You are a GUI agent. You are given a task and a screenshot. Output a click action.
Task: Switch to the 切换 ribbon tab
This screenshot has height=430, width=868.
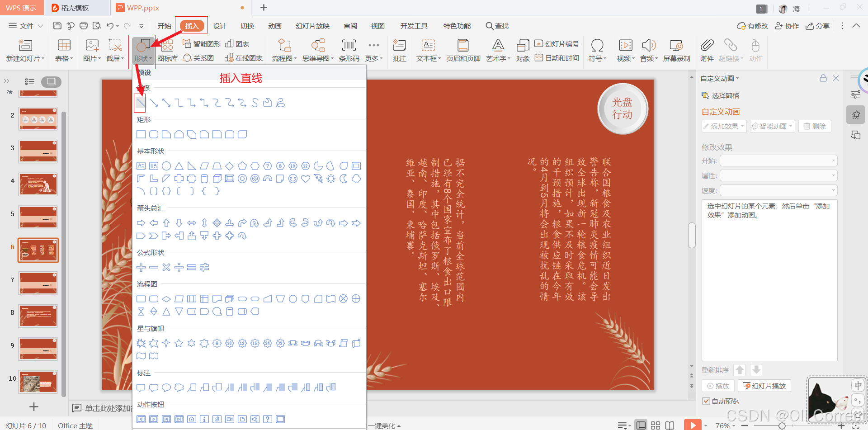point(247,26)
